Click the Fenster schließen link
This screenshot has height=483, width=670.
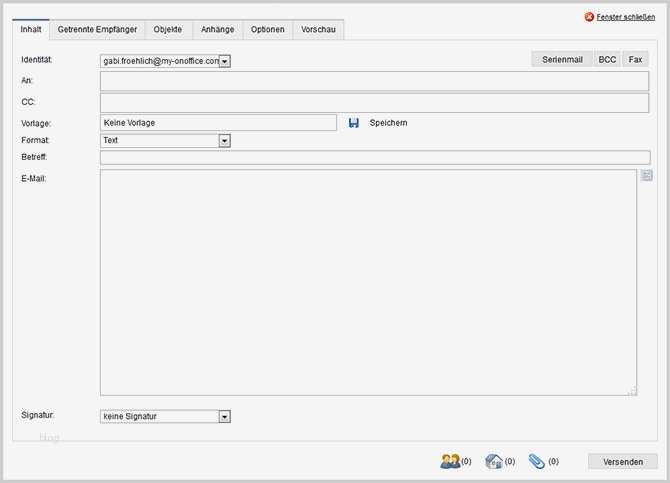pyautogui.click(x=626, y=17)
